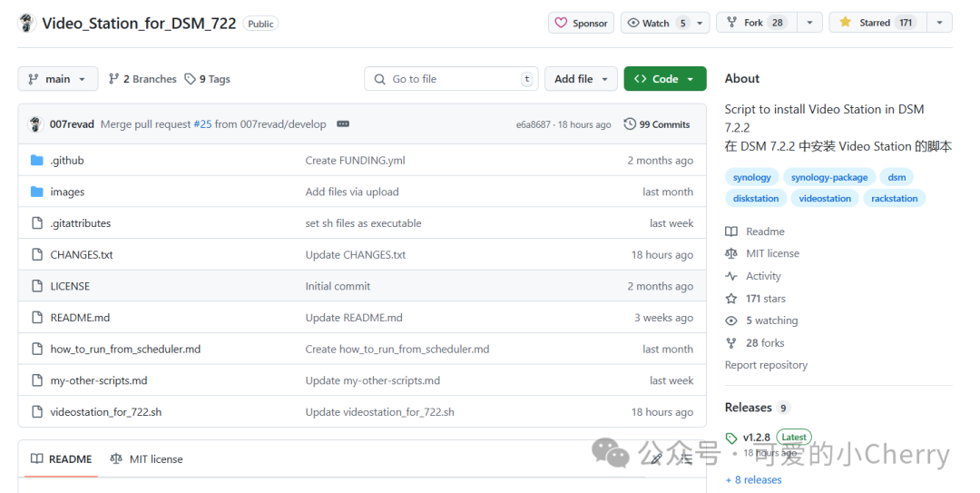The height and width of the screenshot is (493, 980).
Task: Click the file icon for LICENSE
Action: coord(37,286)
